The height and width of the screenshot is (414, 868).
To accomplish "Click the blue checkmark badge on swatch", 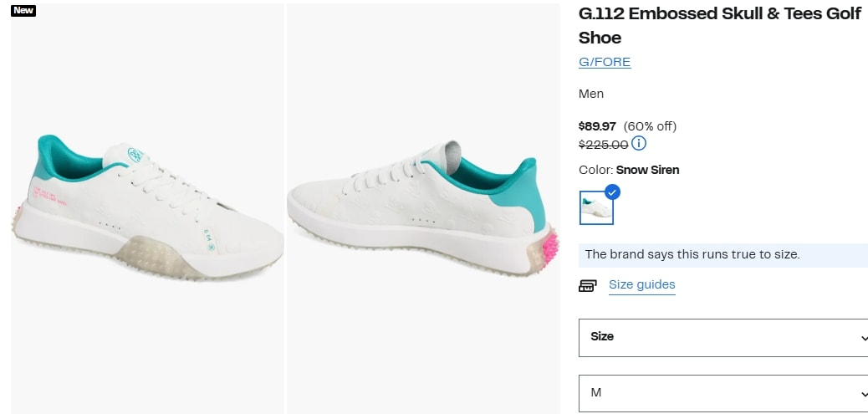I will click(x=612, y=192).
